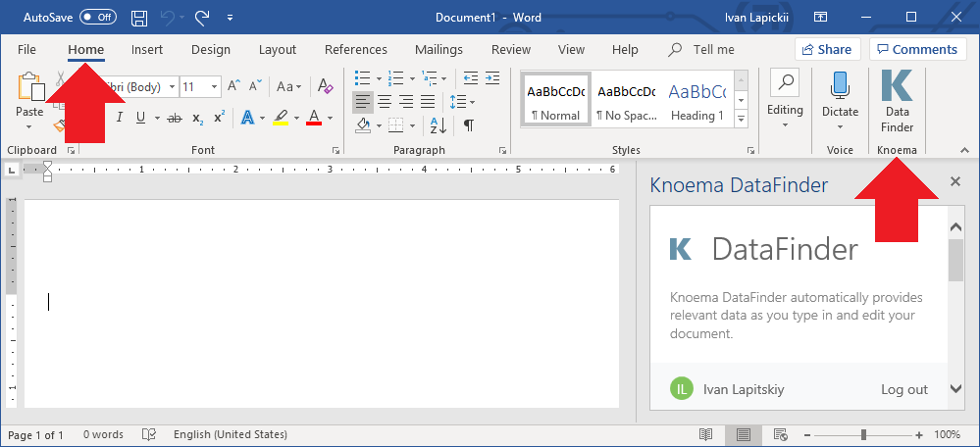
Task: Switch to References tab
Action: (x=356, y=49)
